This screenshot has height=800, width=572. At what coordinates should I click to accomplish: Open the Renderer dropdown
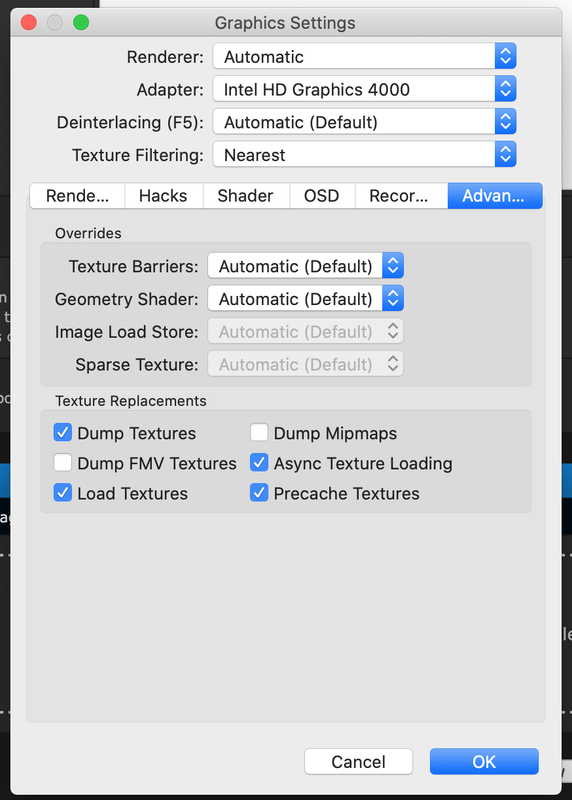364,56
